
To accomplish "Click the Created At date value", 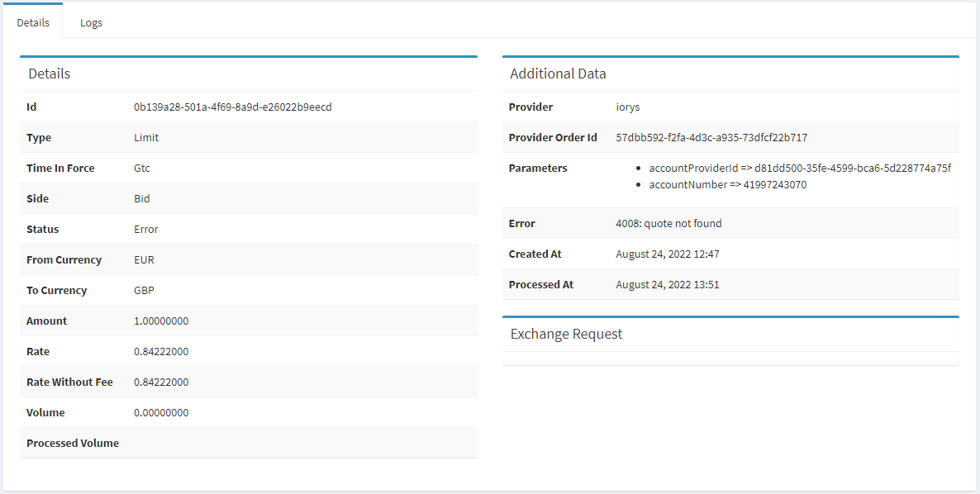I will point(667,254).
